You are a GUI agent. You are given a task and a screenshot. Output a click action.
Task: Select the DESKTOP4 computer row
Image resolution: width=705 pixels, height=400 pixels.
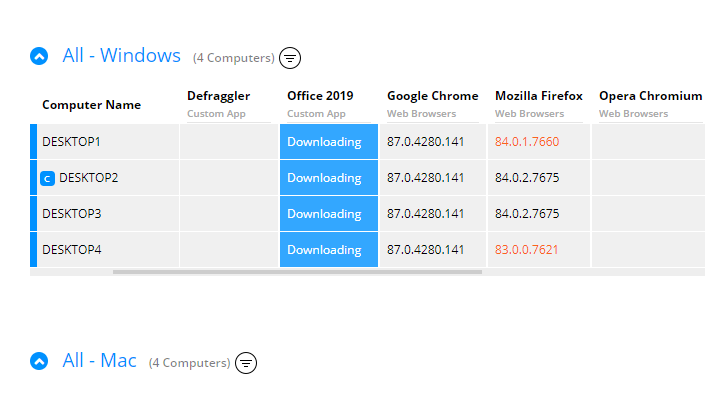[x=72, y=250]
